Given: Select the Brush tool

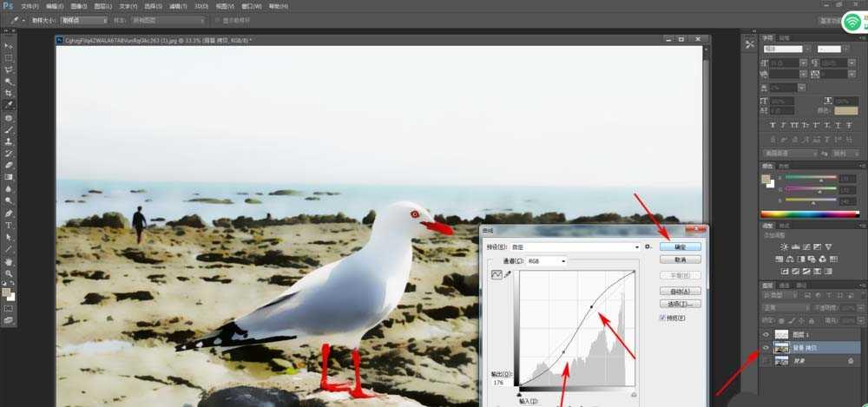Looking at the screenshot, I should coord(9,129).
